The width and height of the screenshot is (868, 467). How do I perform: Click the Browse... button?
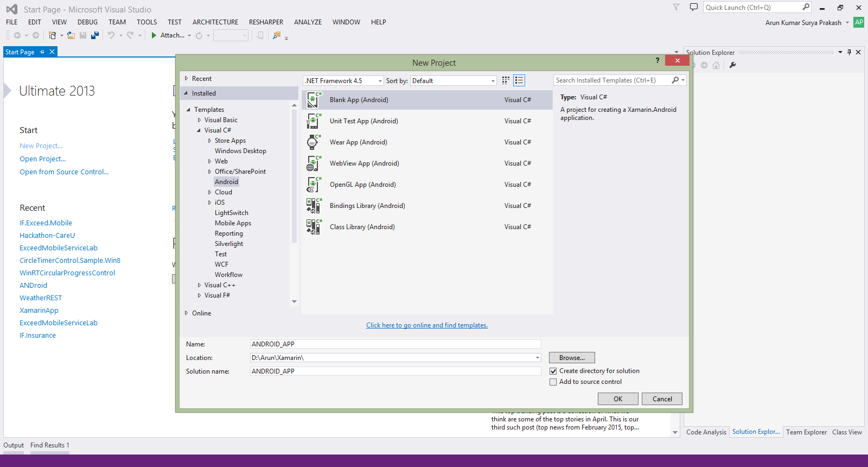(x=572, y=358)
